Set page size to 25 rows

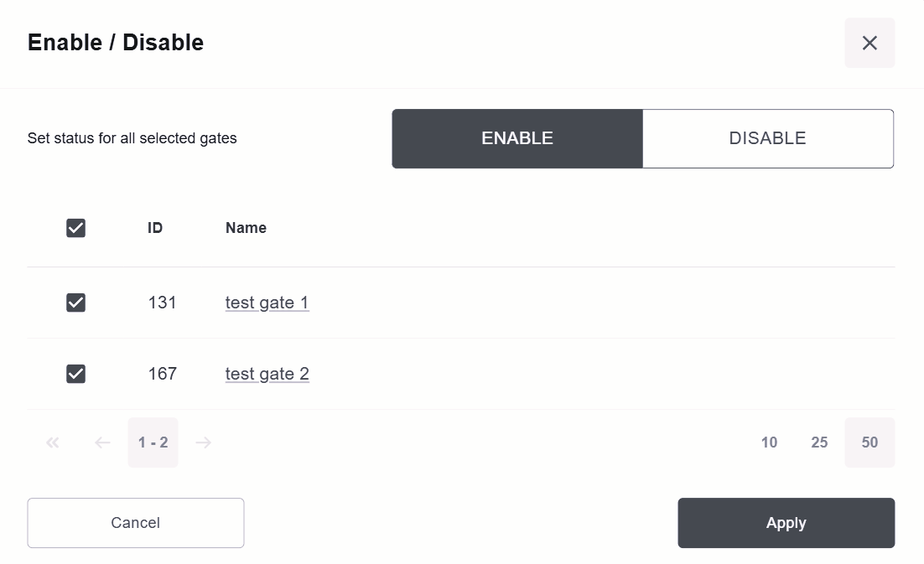pos(819,442)
